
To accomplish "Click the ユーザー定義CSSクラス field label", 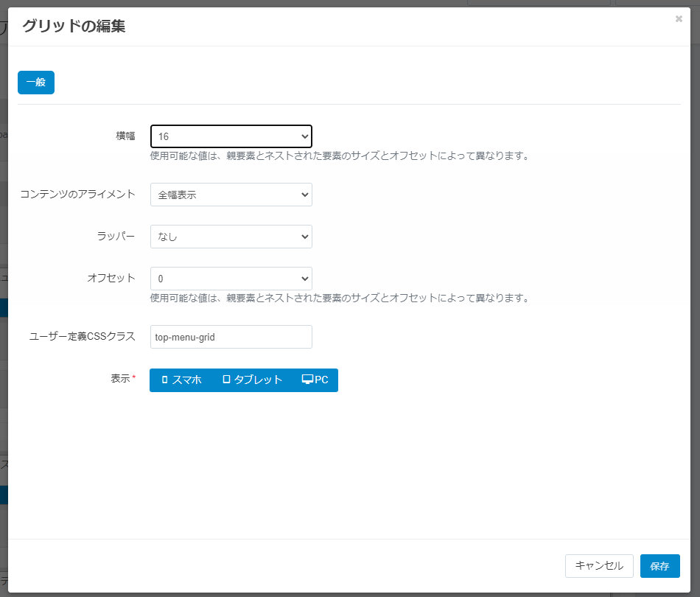I will pos(82,336).
